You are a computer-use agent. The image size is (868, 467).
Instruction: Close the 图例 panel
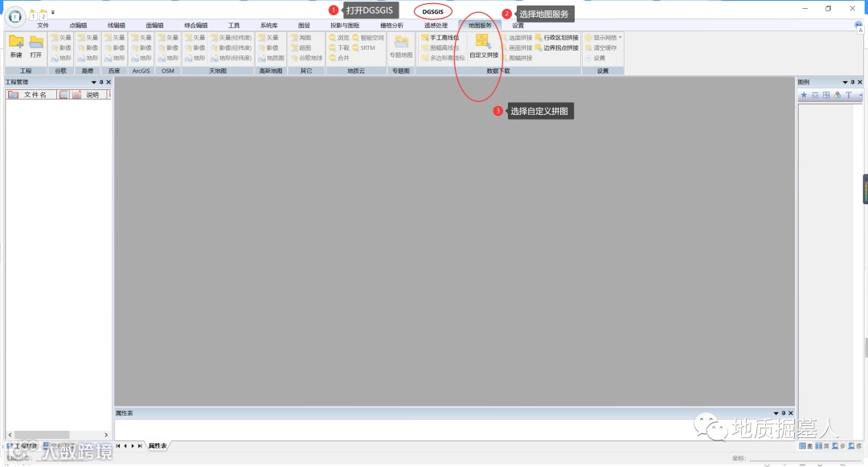pos(860,82)
